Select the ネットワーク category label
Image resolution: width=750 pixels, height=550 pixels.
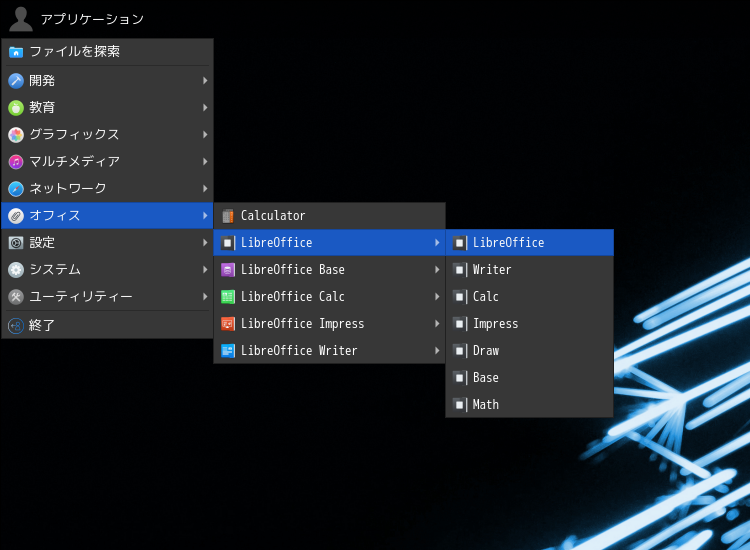click(68, 188)
